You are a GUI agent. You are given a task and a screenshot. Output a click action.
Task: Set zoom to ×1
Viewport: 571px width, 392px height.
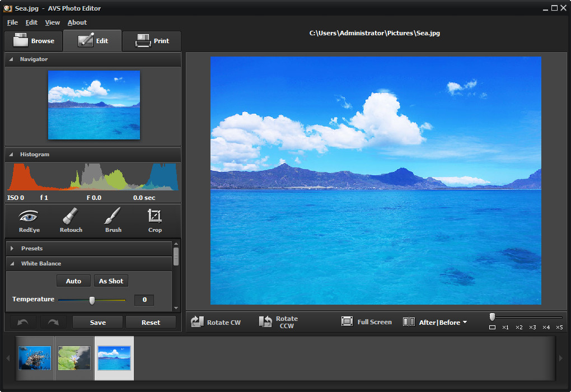coord(506,327)
